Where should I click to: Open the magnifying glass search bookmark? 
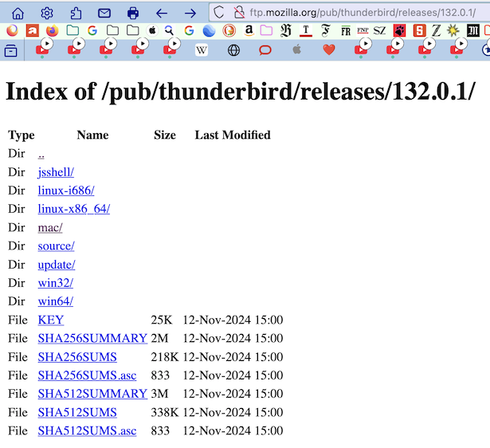169,30
